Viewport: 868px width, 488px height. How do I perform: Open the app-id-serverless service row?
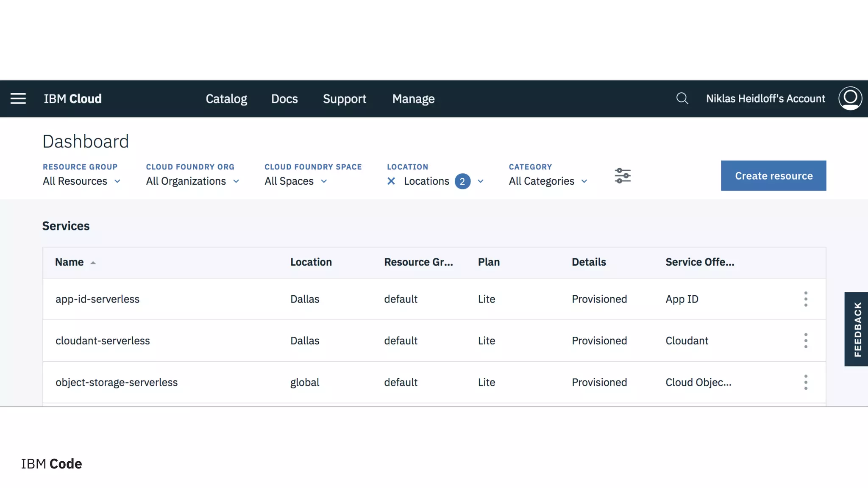[x=97, y=299]
